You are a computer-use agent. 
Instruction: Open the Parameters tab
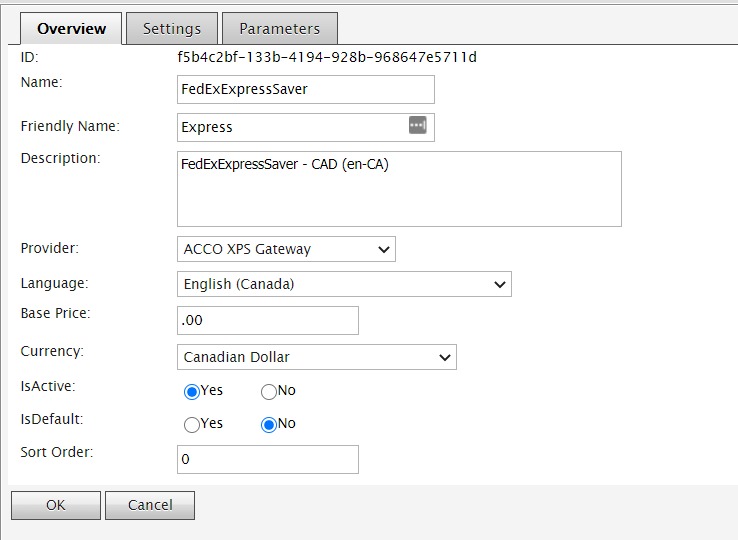279,28
